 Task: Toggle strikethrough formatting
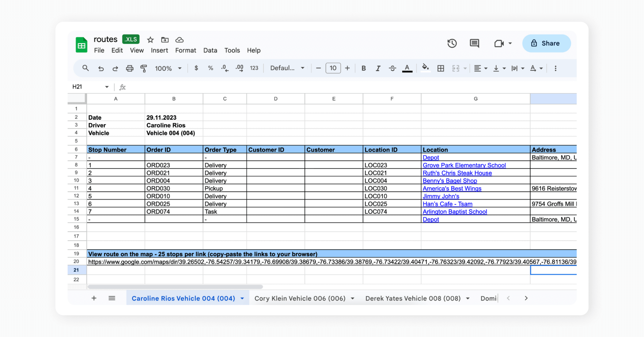(392, 68)
